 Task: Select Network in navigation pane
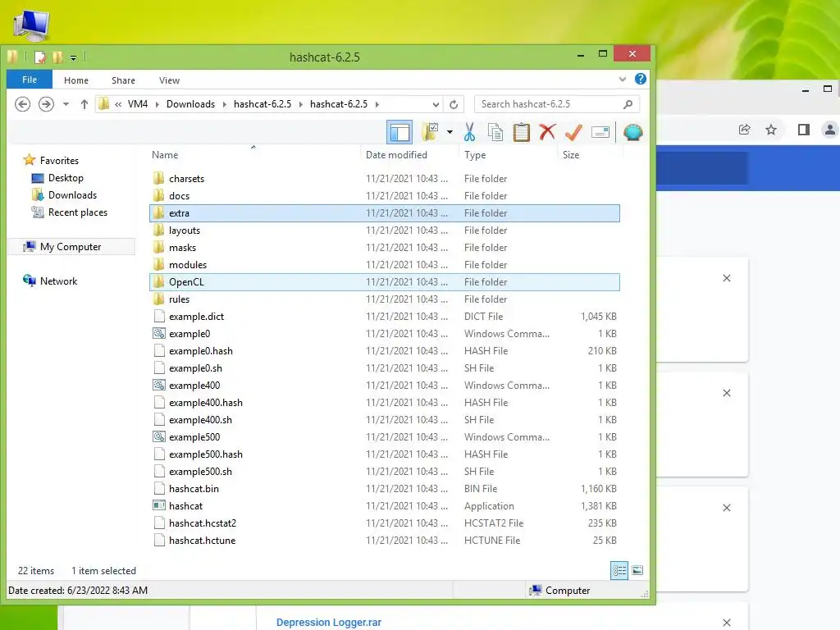pos(58,281)
